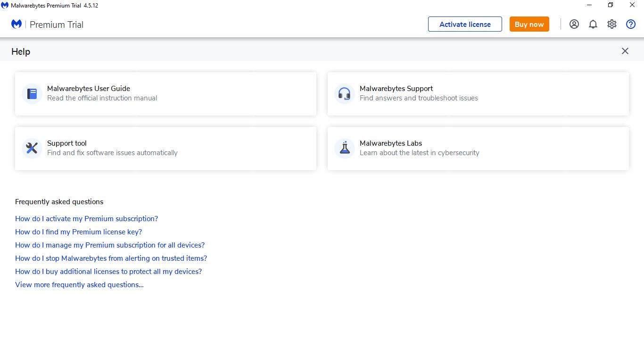
Task: Click the User Guide book icon
Action: tap(32, 94)
